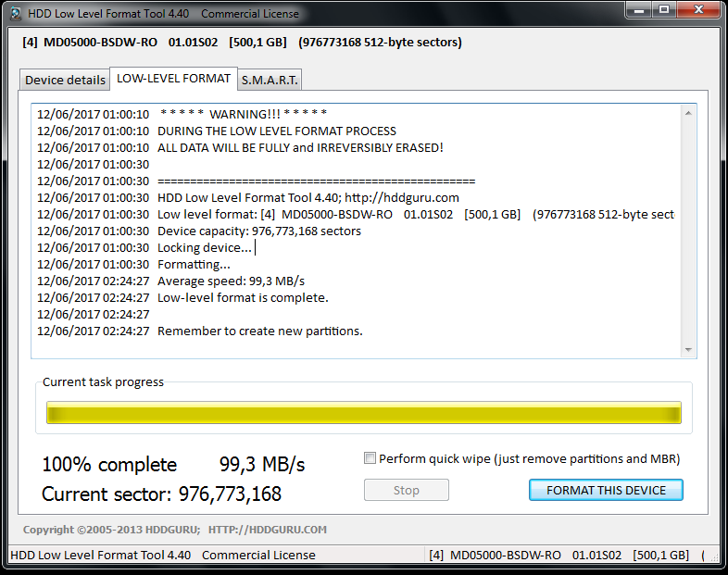Click the device header 'MD05000-BSDW-RO' text
The image size is (728, 575).
point(100,43)
